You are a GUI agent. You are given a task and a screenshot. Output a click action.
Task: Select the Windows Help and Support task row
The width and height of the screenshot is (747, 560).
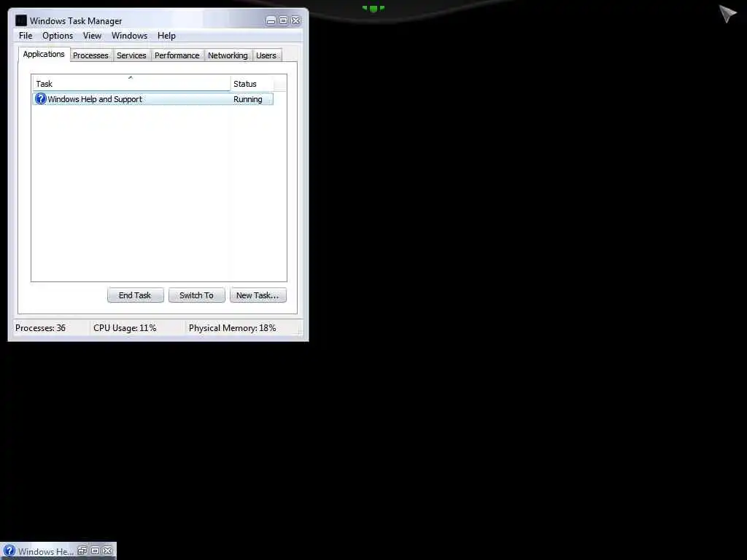pyautogui.click(x=153, y=99)
